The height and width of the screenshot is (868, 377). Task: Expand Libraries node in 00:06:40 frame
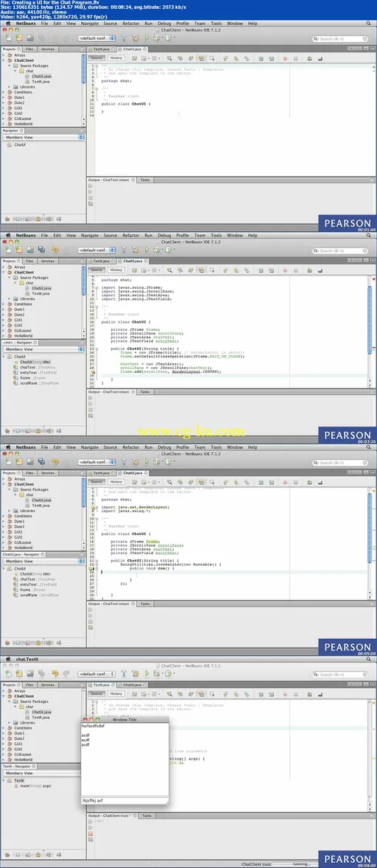point(10,722)
